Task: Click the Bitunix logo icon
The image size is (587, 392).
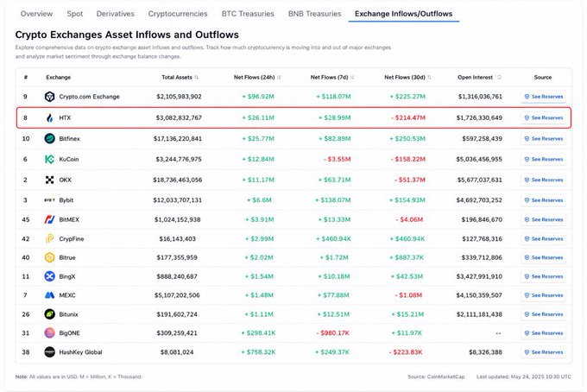Action: (49, 314)
